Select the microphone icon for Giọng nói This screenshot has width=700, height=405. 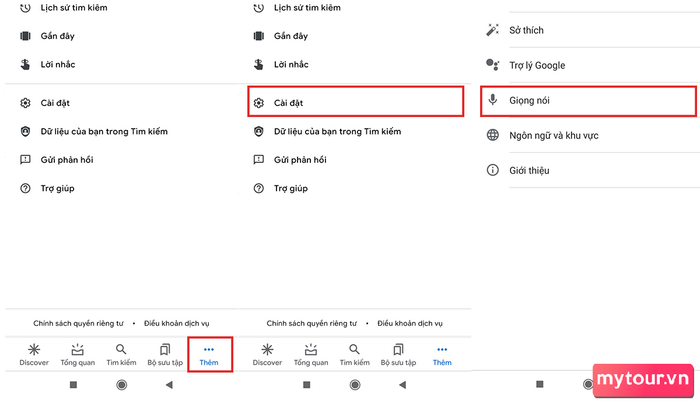click(492, 100)
